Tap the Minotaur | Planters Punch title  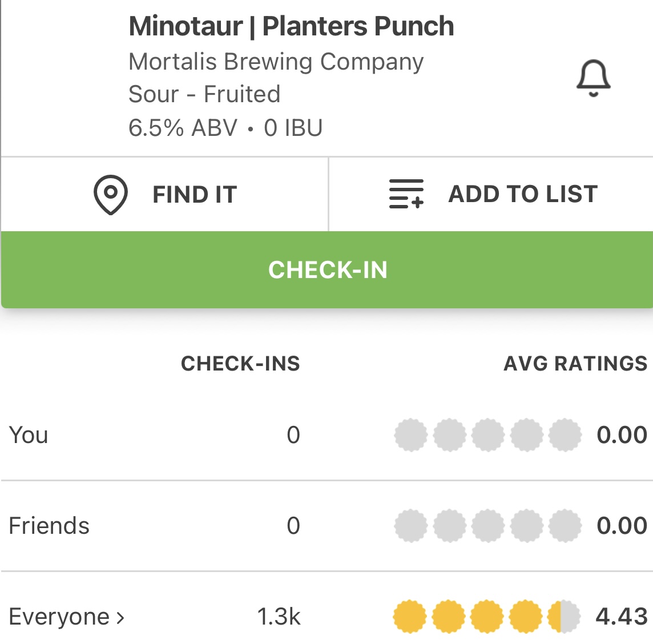[x=291, y=26]
